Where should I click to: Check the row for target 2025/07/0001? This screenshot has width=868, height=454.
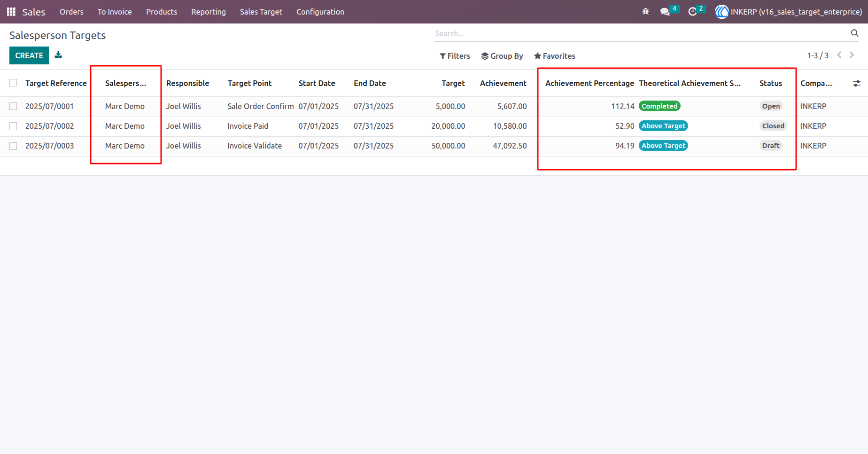(x=13, y=106)
